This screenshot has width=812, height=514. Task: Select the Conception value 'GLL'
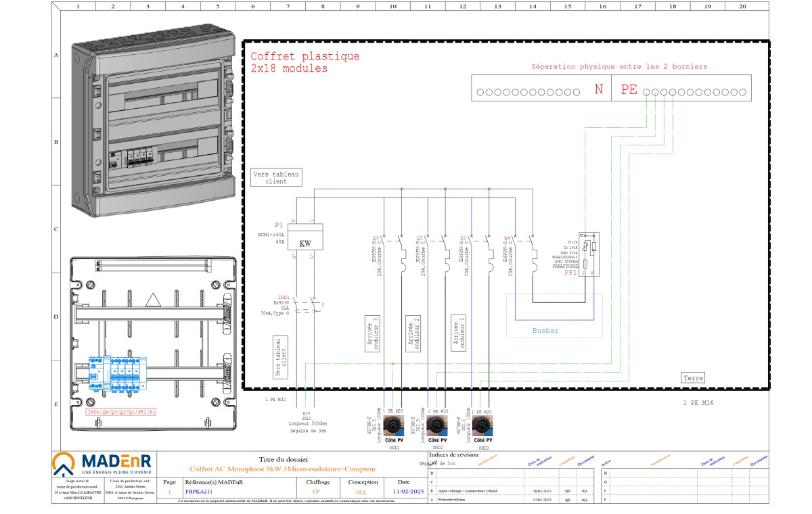click(361, 492)
